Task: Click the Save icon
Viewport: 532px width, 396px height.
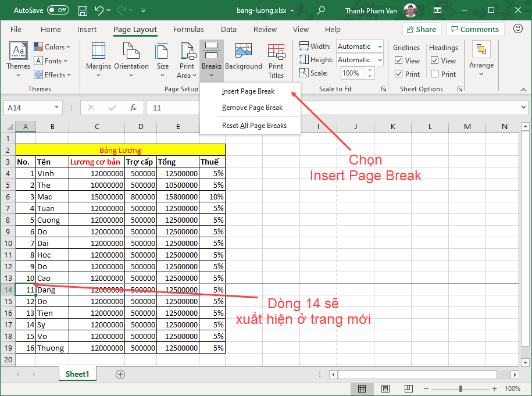Action: 83,10
